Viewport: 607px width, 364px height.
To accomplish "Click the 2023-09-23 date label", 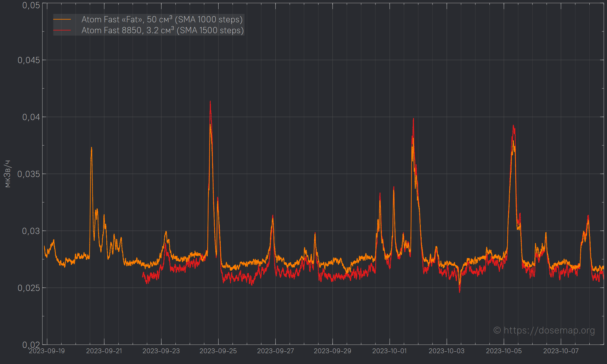I will coord(161,351).
